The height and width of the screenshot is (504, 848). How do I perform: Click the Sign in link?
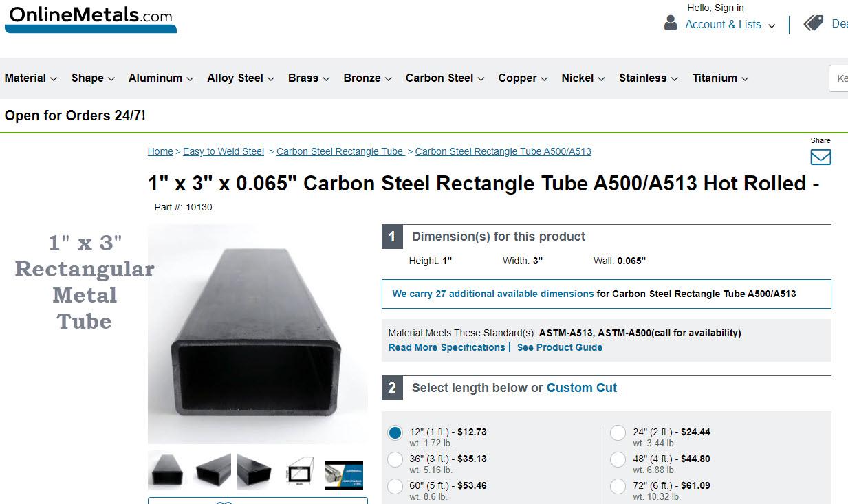(x=728, y=8)
